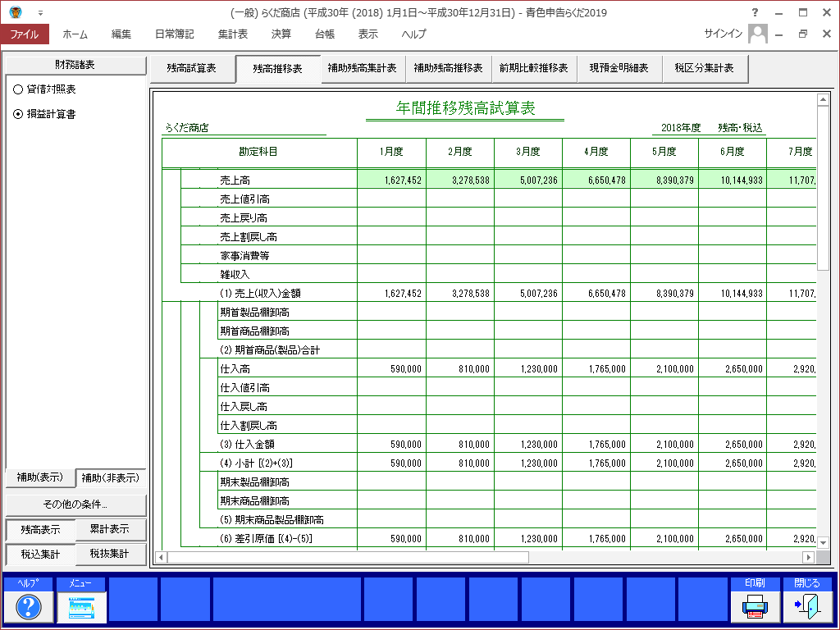Click the ribbon minimize button
Screen dimensions: 840x630
[x=779, y=34]
